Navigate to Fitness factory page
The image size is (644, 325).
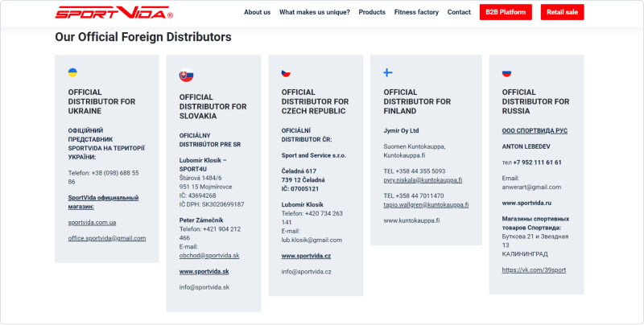[416, 12]
